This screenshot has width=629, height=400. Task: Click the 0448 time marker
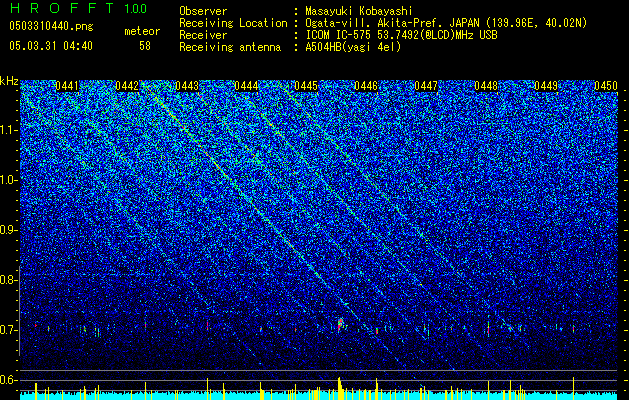point(486,86)
